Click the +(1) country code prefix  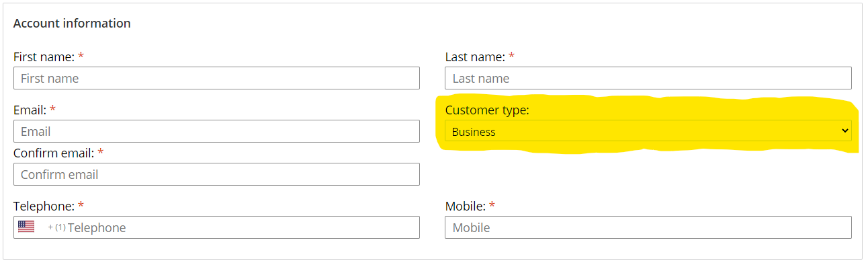[x=57, y=227]
